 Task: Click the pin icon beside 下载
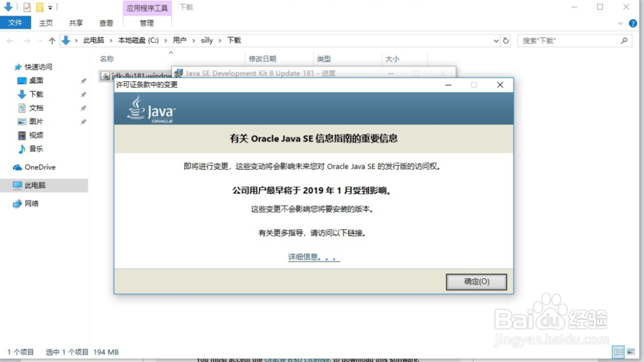tap(83, 95)
